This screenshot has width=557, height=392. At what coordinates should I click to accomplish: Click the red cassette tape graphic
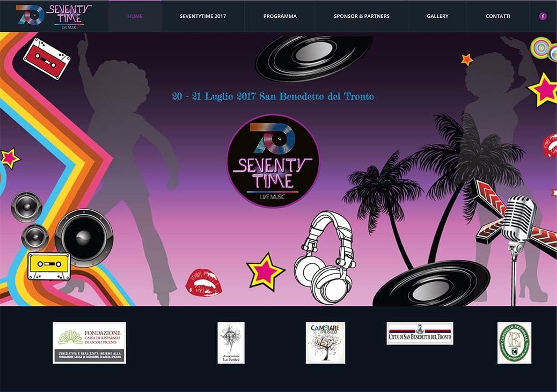point(47,58)
